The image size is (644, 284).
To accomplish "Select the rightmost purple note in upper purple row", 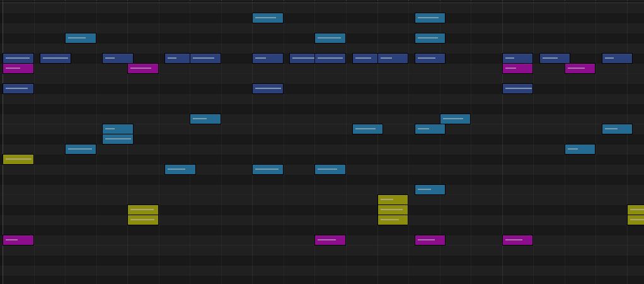I will click(580, 68).
